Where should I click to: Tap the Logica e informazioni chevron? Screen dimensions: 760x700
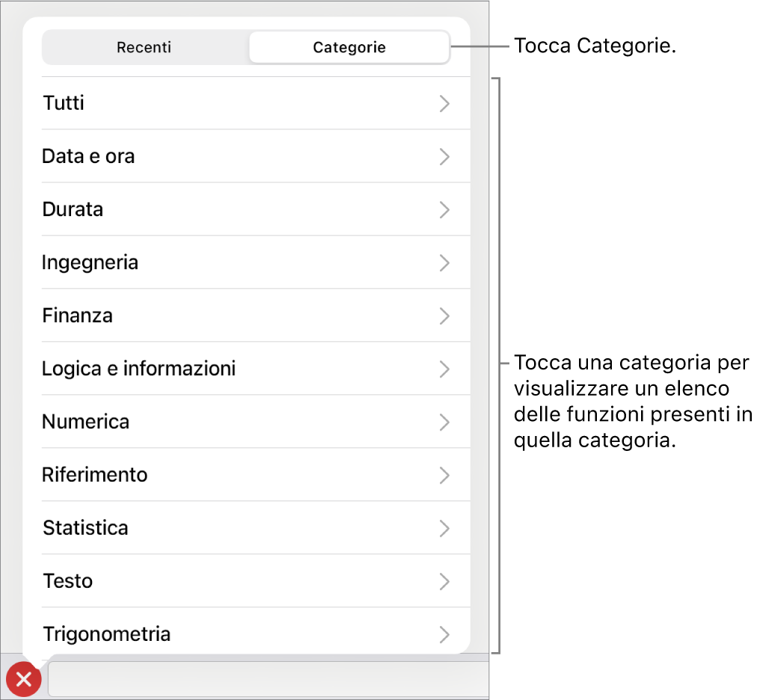(x=444, y=369)
